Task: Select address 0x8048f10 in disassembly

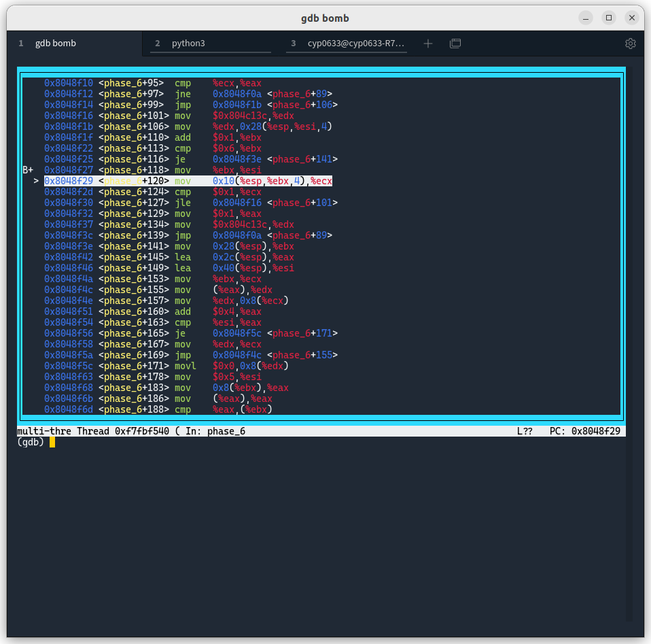Action: [x=69, y=83]
